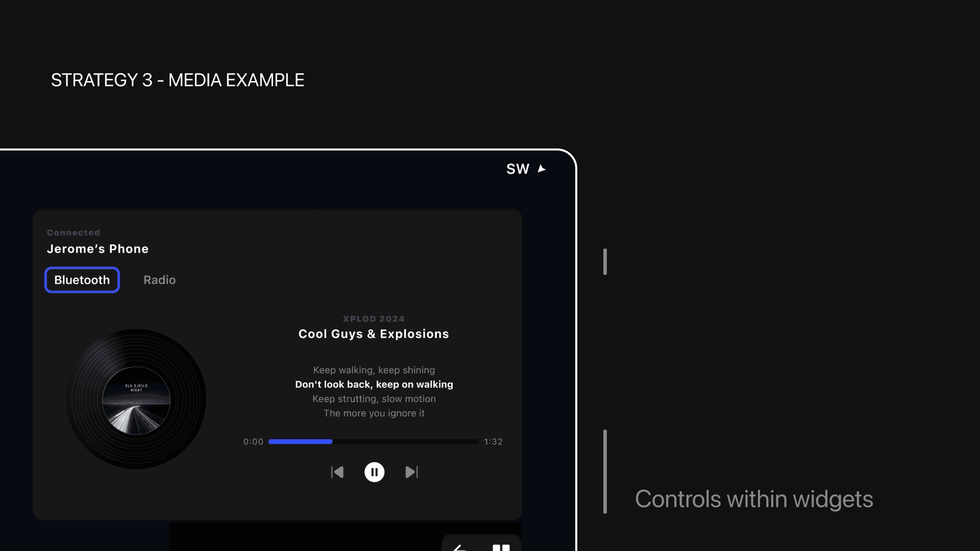Skip to the previous track
This screenshot has height=551, width=980.
(x=337, y=472)
